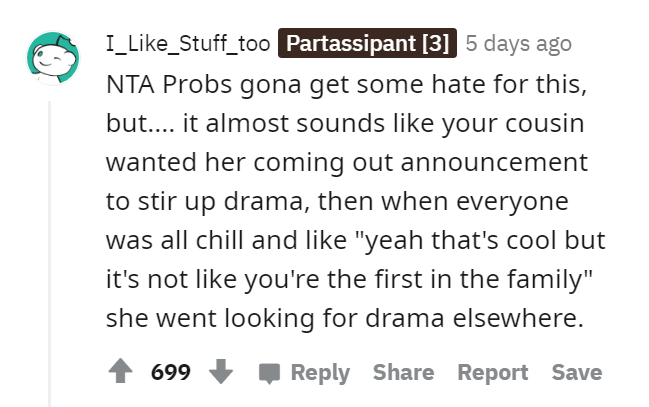Click the quoted text 'yeah that's cool but'
The width and height of the screenshot is (649, 407).
click(x=483, y=241)
